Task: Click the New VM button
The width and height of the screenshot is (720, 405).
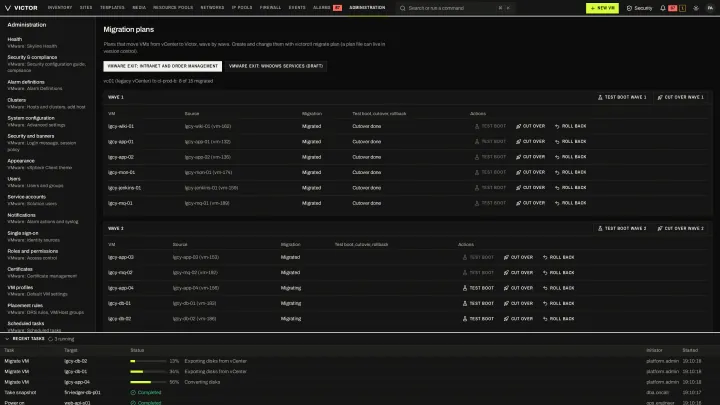Action: (602, 8)
